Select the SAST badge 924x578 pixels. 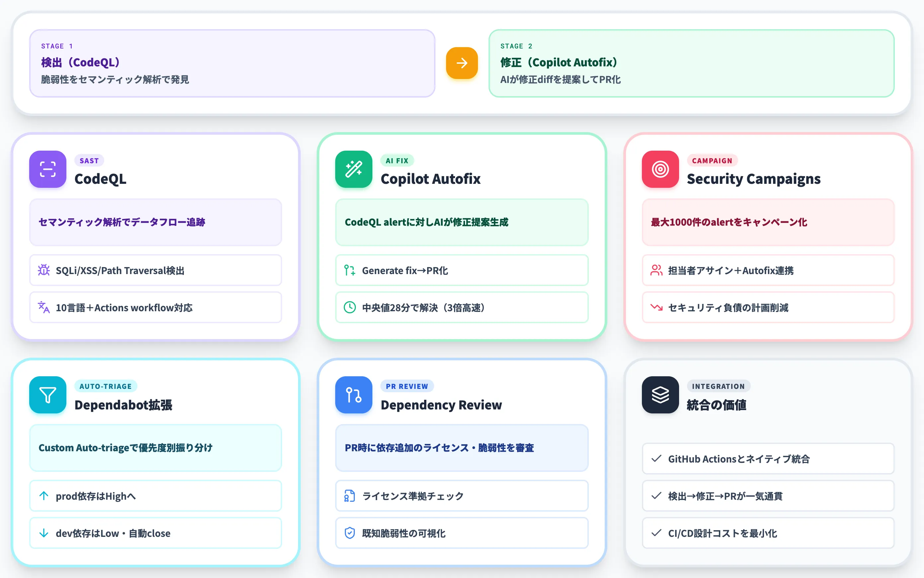pyautogui.click(x=89, y=161)
